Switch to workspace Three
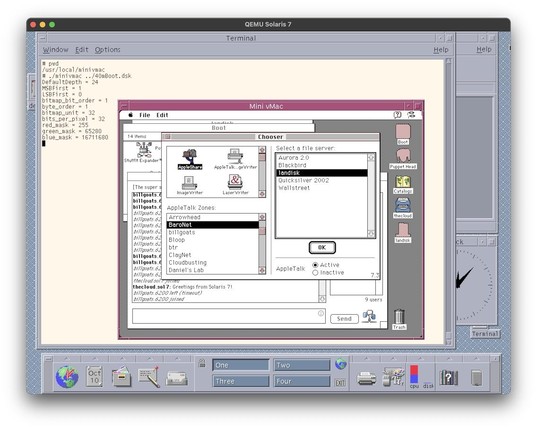The width and height of the screenshot is (537, 429). [240, 381]
